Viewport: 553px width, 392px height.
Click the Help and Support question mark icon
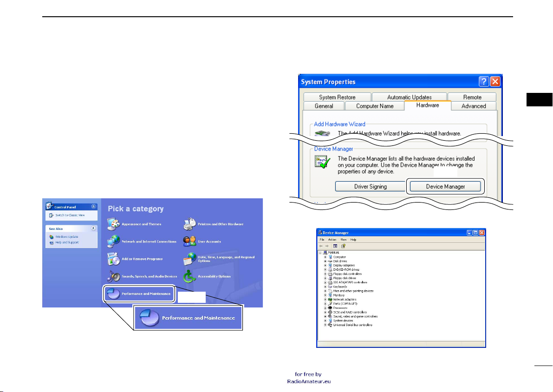pos(52,242)
